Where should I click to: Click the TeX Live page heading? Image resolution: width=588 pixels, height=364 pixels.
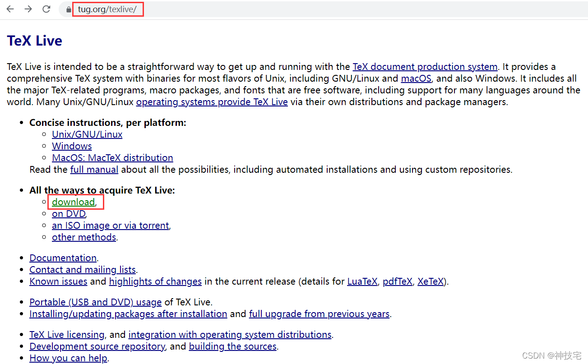35,41
